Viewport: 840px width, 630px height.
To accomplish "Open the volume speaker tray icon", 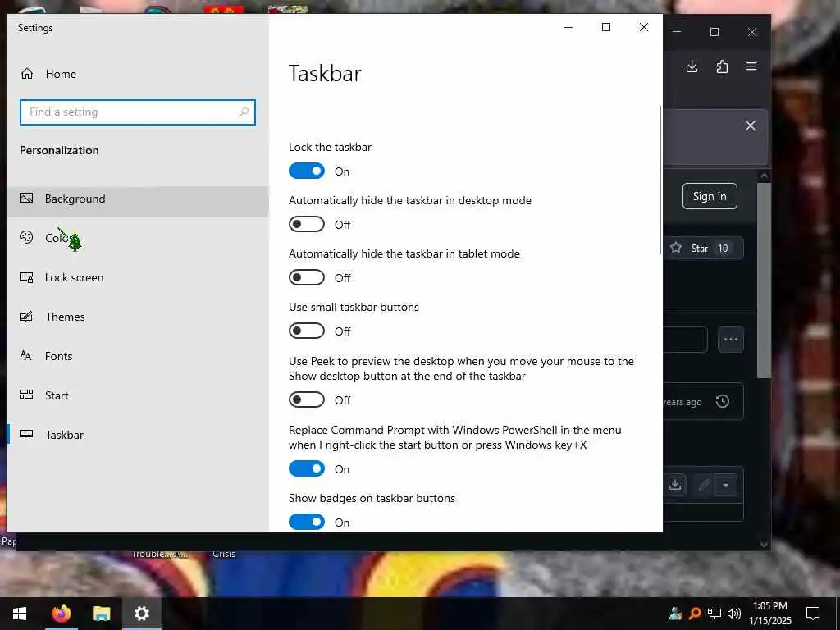I will 734,614.
